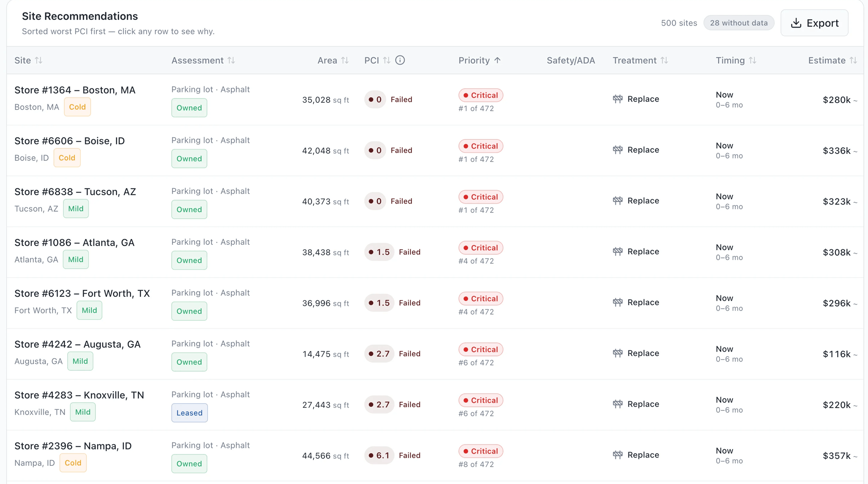Click PCI 6.1 score pill
868x484 pixels.
point(379,455)
